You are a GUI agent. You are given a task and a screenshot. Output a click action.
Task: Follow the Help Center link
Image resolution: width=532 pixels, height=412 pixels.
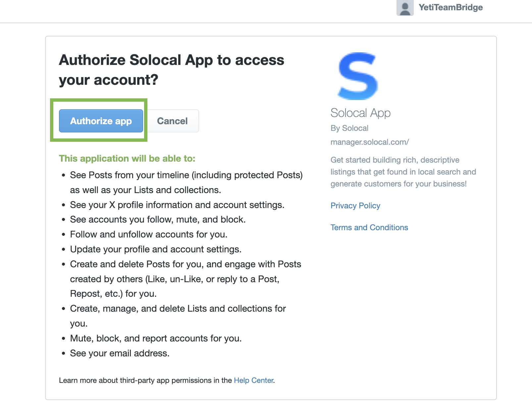[x=253, y=380]
